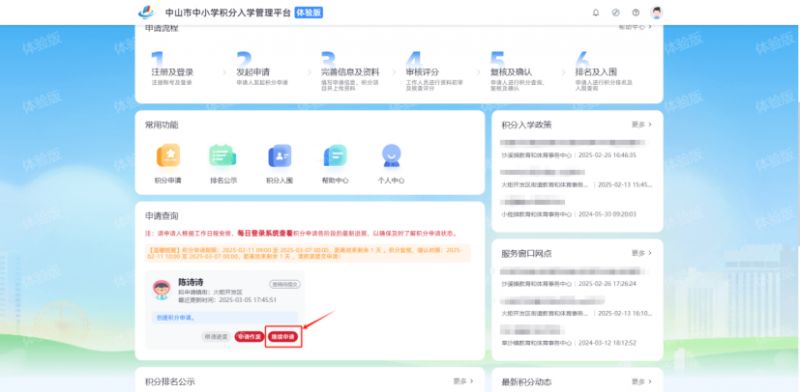Click the 最新积分动态 panel heading
This screenshot has width=800, height=392.
pyautogui.click(x=527, y=382)
